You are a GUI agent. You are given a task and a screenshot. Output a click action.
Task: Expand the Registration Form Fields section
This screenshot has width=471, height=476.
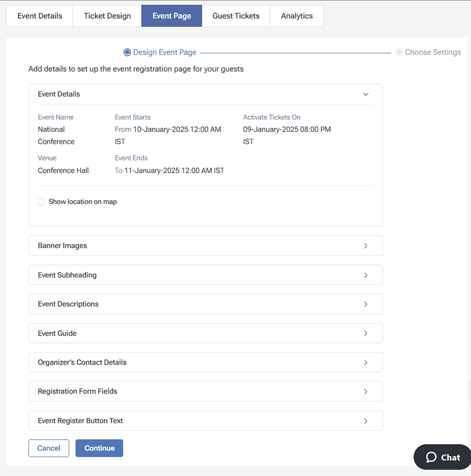tap(205, 391)
